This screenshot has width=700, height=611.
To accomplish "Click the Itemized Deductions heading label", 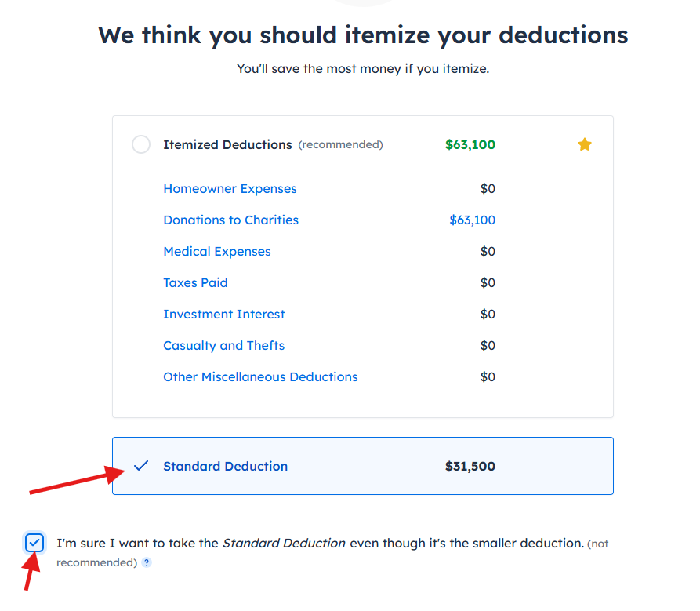I will pos(227,145).
